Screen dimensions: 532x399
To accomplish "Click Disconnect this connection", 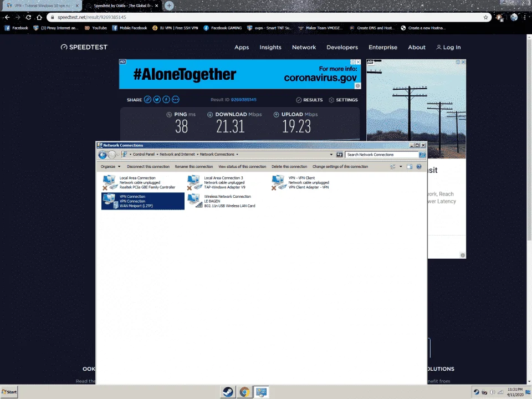I will tap(148, 167).
